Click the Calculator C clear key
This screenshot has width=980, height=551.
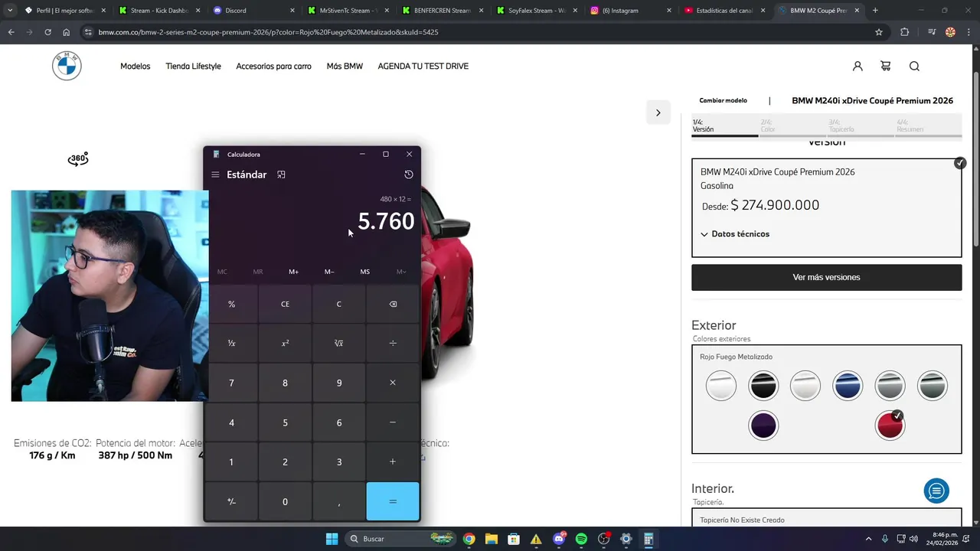pyautogui.click(x=339, y=304)
